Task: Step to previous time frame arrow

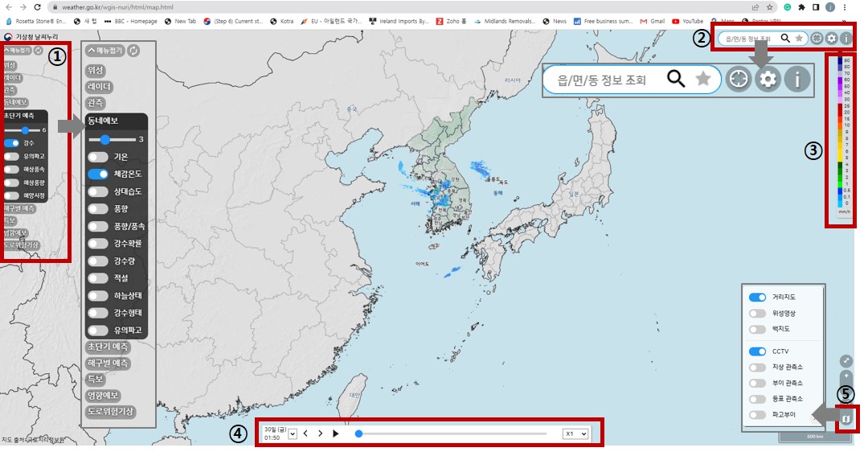Action: [305, 433]
